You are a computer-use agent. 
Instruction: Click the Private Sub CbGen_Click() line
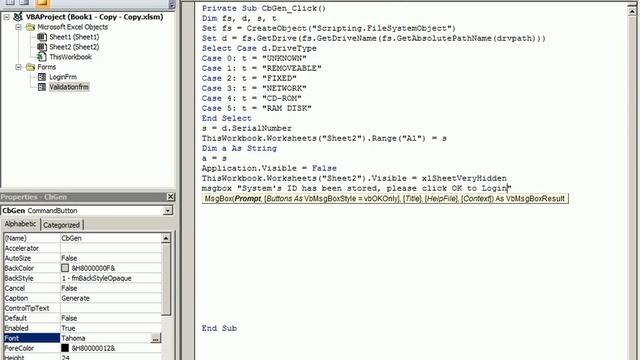[264, 8]
